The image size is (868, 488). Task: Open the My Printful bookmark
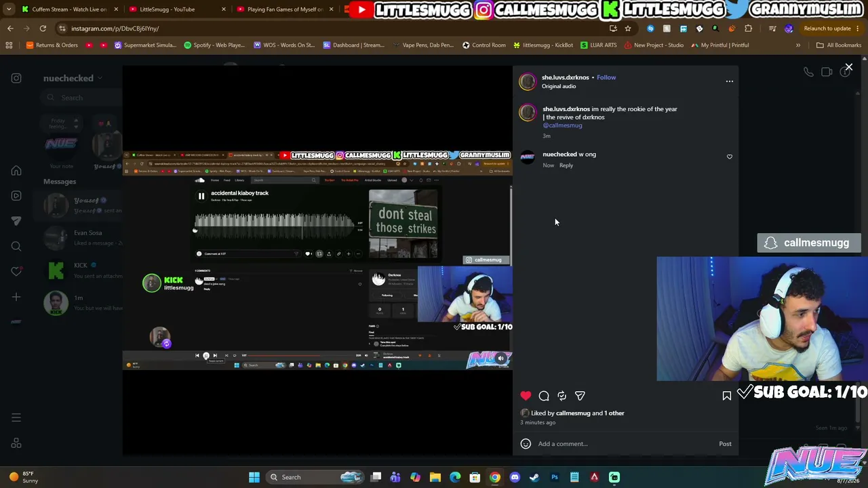point(720,45)
